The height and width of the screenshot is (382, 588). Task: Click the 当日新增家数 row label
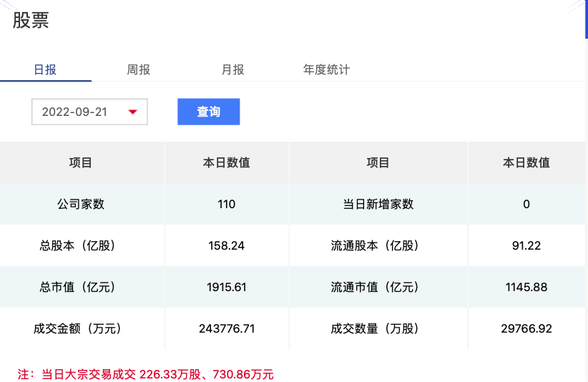[378, 205]
